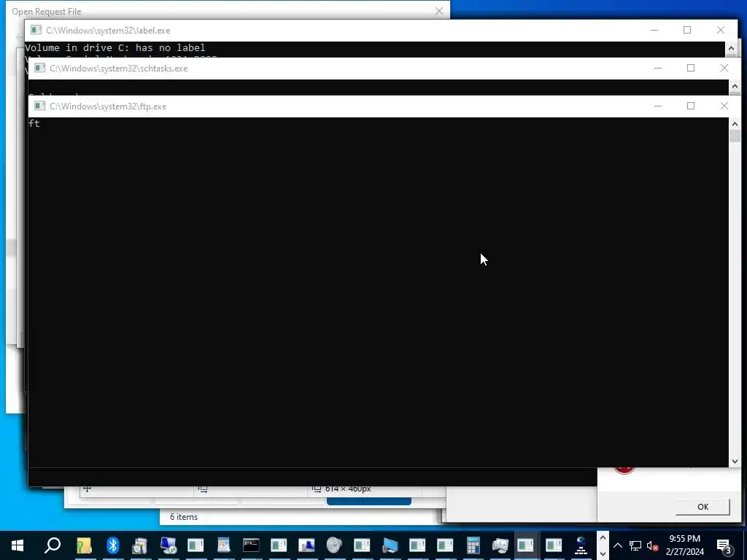747x560 pixels.
Task: Open the Windows Start menu
Action: (x=18, y=545)
